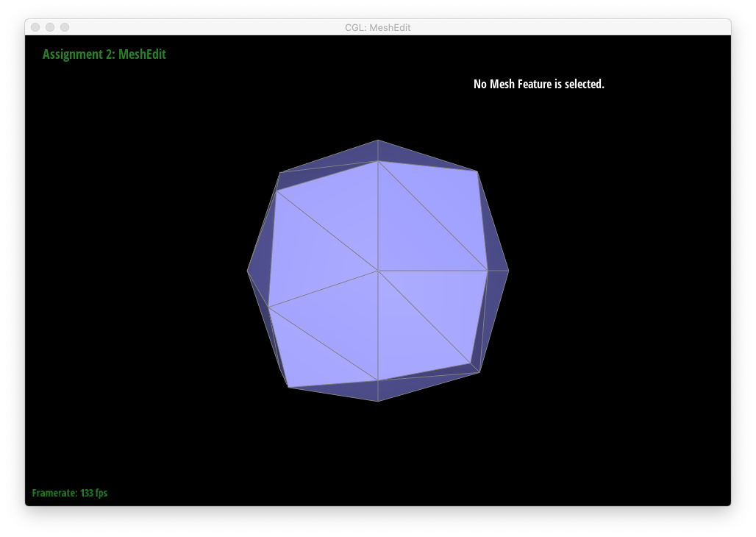The width and height of the screenshot is (756, 537).
Task: Select the bottommost vertex of the mesh
Action: [378, 401]
